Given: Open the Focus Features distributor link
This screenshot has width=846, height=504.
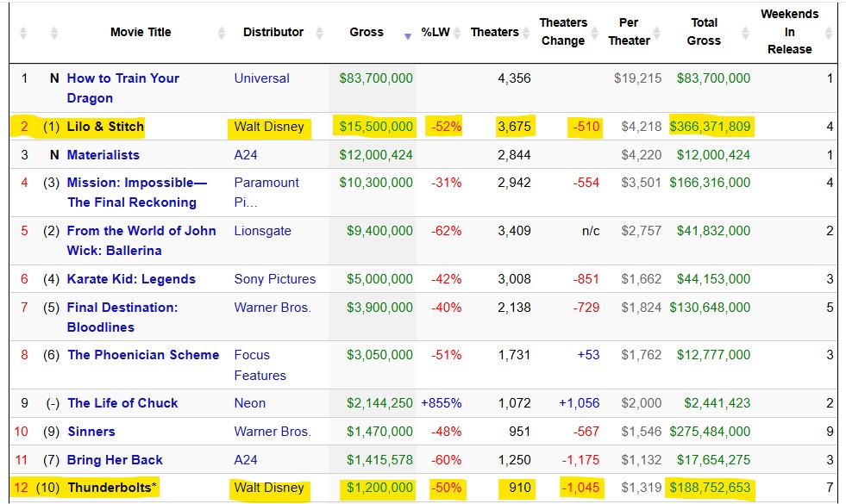Looking at the screenshot, I should click(260, 365).
